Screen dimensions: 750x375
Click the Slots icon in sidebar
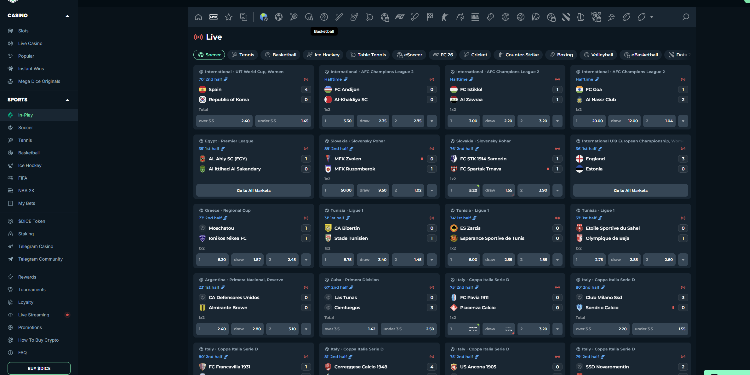[x=11, y=31]
